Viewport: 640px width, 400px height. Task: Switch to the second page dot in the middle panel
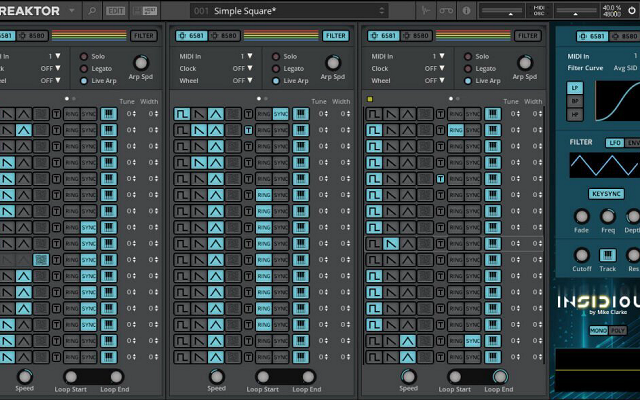pyautogui.click(x=266, y=99)
